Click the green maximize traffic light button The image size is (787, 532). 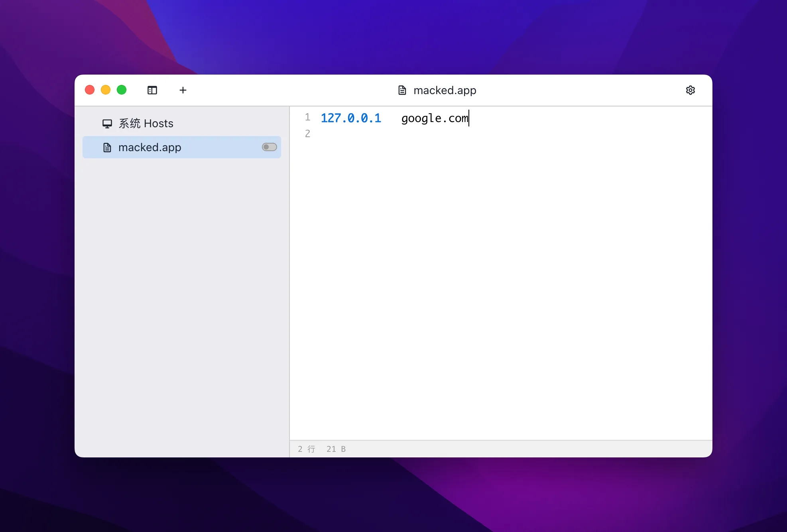[122, 90]
